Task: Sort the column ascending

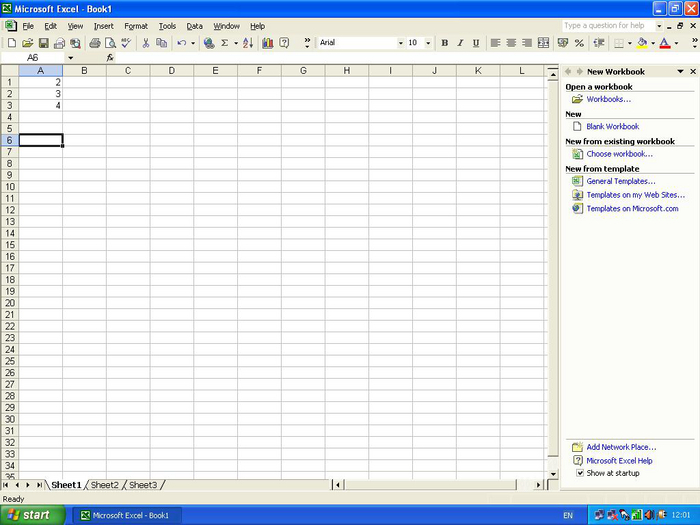Action: point(248,43)
